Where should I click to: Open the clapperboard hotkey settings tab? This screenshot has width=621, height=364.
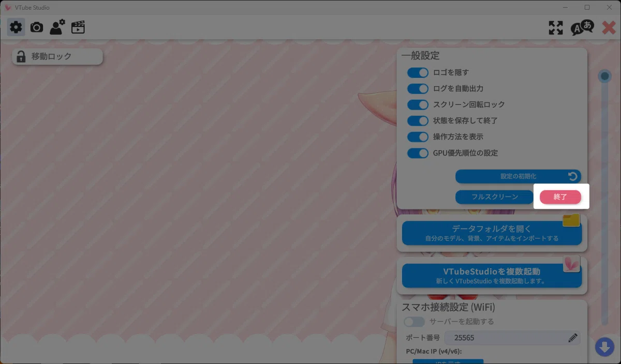point(78,27)
